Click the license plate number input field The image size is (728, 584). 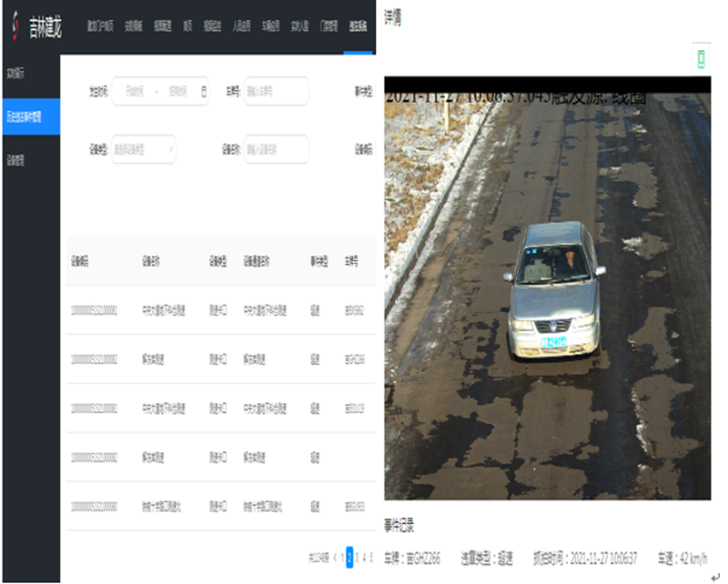(276, 92)
